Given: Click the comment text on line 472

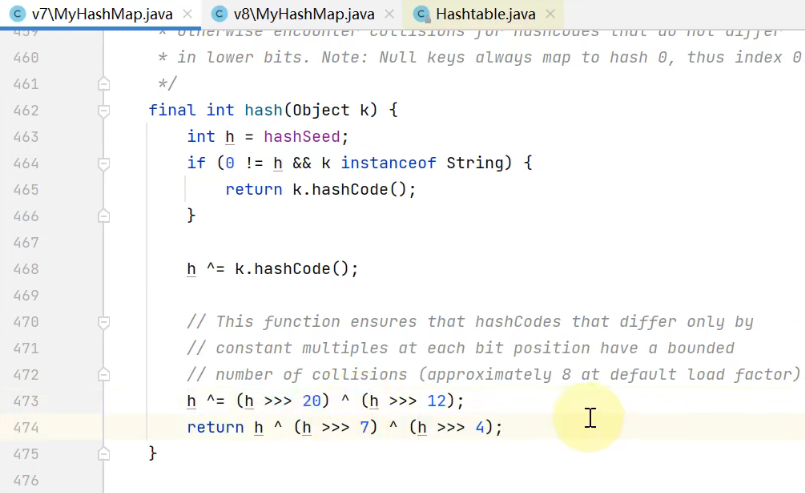Looking at the screenshot, I should (494, 375).
